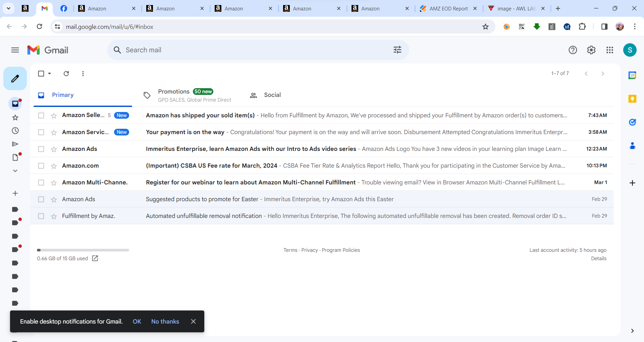Open Starred mail from sidebar star icon
The height and width of the screenshot is (342, 644).
tap(15, 117)
